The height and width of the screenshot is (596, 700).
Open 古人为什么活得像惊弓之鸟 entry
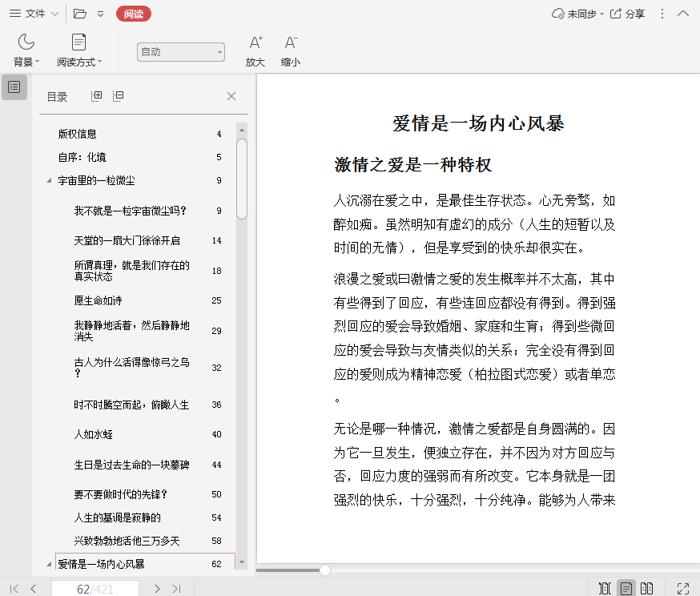click(131, 368)
